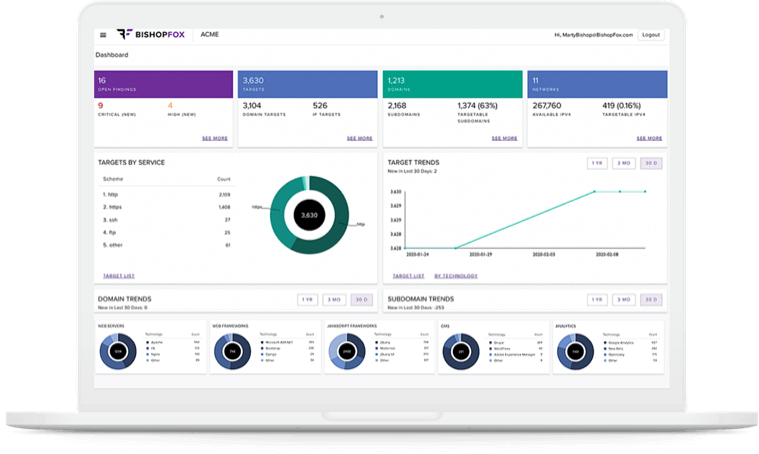The width and height of the screenshot is (759, 454).
Task: Click the Logout button
Action: pos(651,35)
